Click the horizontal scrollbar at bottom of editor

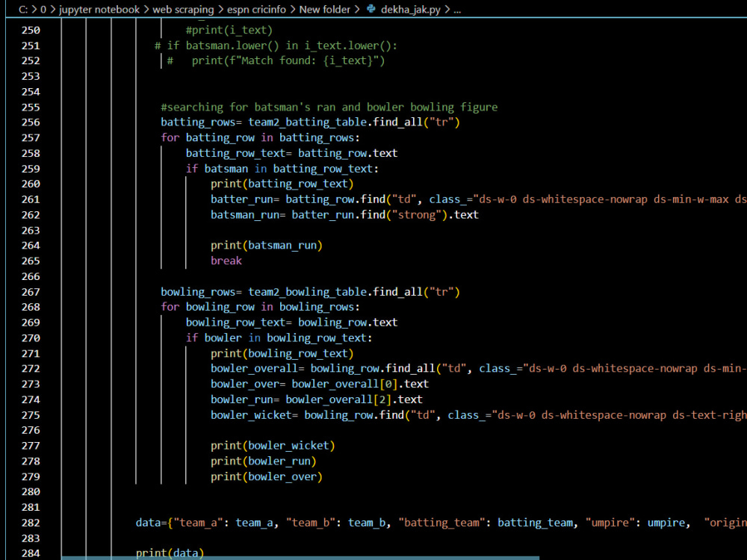pos(300,558)
